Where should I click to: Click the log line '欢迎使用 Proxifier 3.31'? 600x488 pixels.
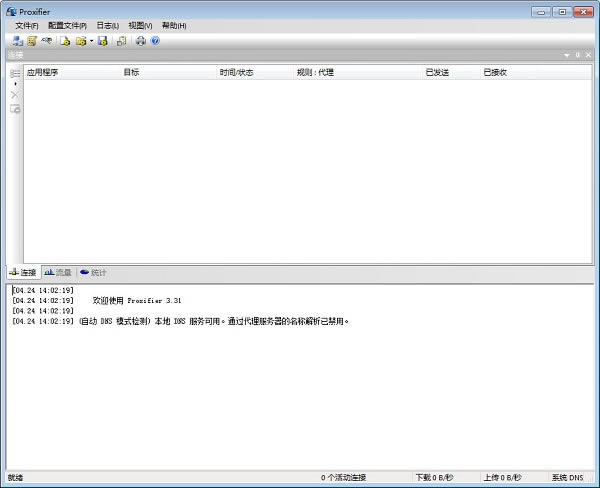point(137,300)
